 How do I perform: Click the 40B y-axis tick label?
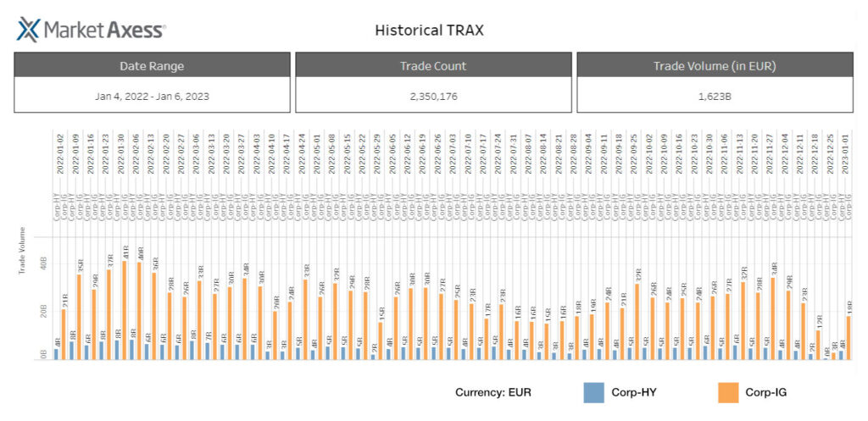point(44,263)
